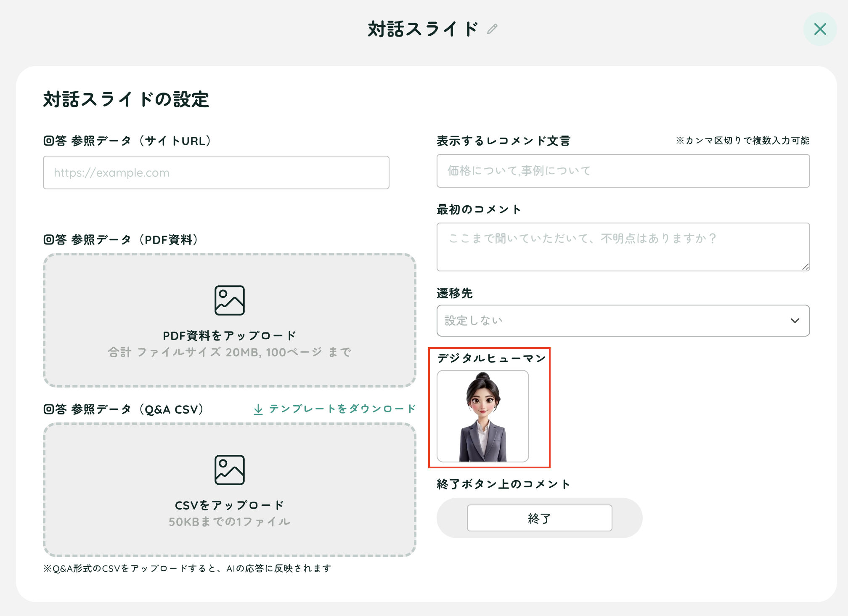The image size is (848, 616).
Task: Click the PDF資料をアップロード text
Action: coord(229,335)
